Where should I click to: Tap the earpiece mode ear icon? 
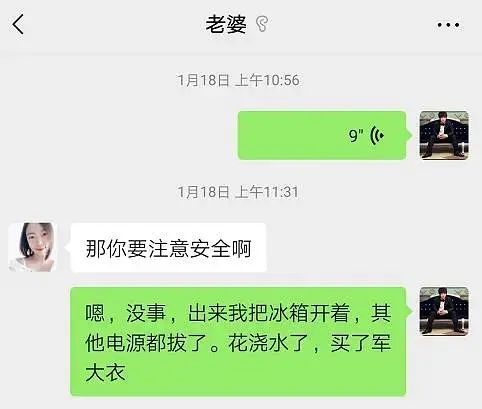coord(262,24)
